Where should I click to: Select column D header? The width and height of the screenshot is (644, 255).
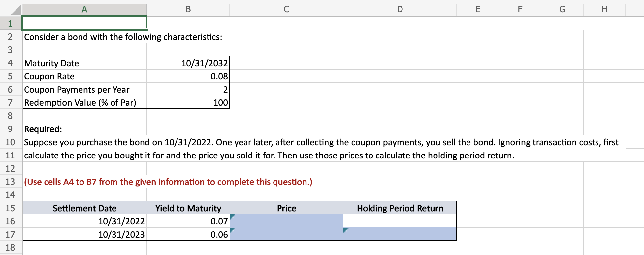(400, 9)
